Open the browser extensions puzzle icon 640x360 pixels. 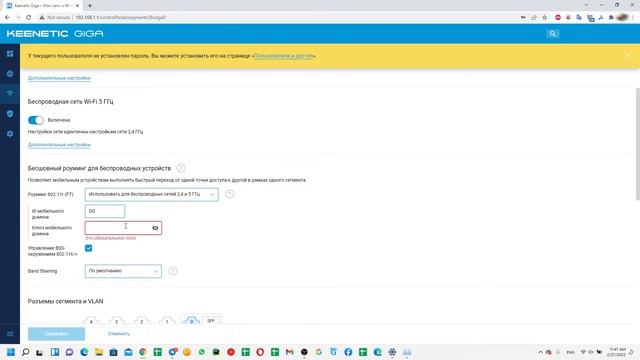coord(611,18)
